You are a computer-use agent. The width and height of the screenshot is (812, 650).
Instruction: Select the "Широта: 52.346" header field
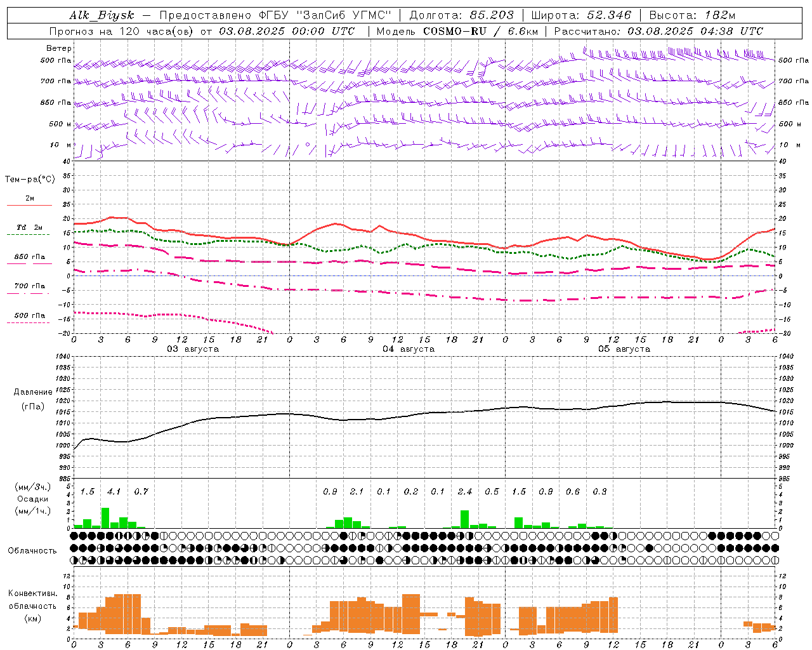tap(581, 15)
